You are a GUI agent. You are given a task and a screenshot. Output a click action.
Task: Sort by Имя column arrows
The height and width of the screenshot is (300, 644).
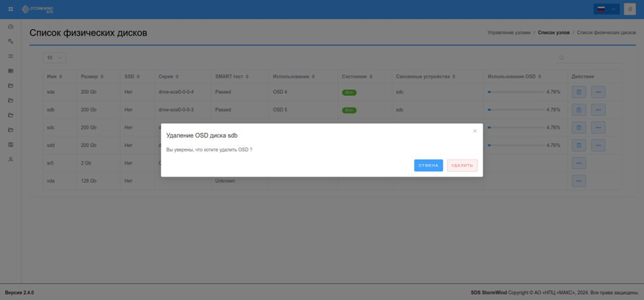click(x=61, y=77)
